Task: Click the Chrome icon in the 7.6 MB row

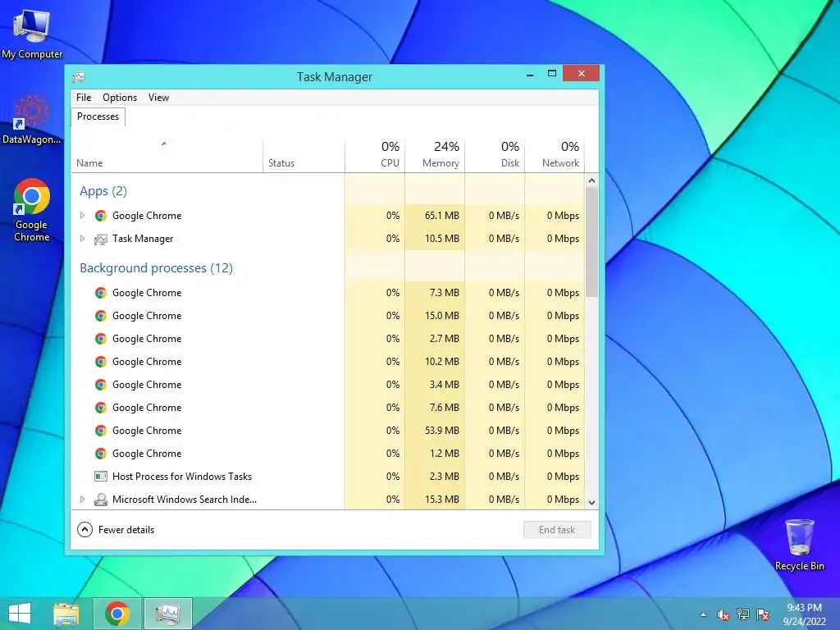Action: 100,408
